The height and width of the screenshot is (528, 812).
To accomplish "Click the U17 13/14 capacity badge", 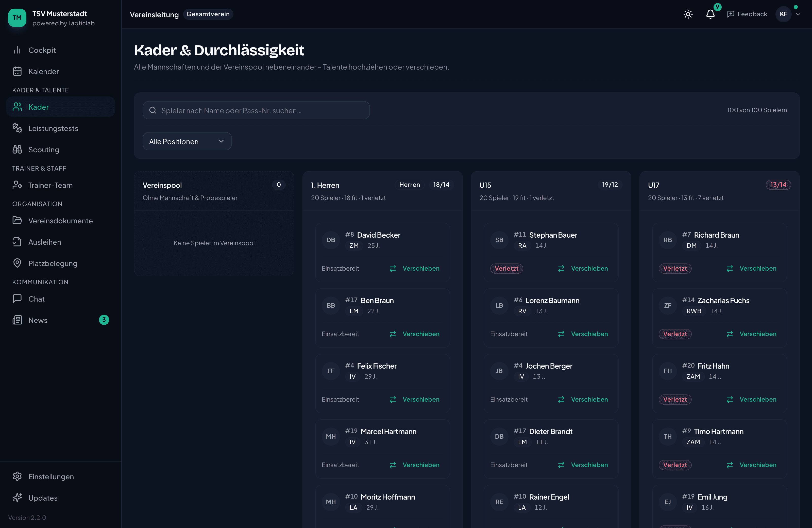I will click(778, 185).
